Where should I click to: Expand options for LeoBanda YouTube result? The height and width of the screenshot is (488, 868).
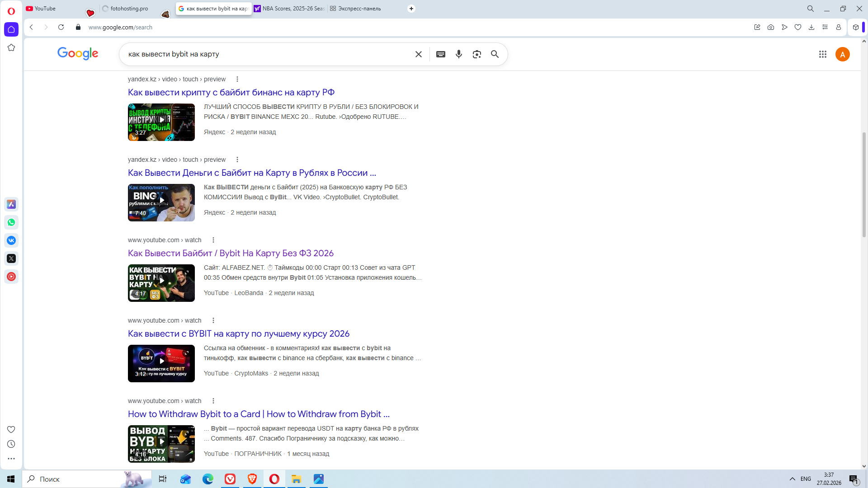(x=213, y=240)
